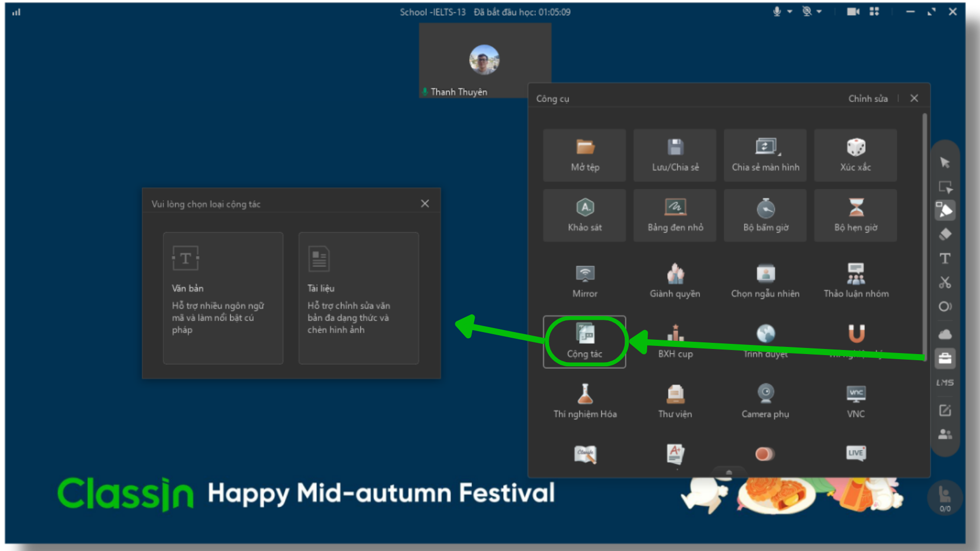The height and width of the screenshot is (551, 980).
Task: Open the Camera phụ tool
Action: coord(765,400)
